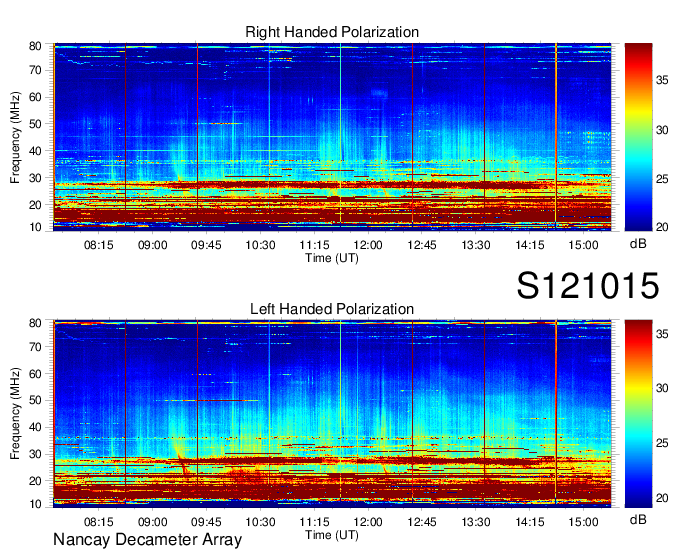
Task: Click the 20 value on Right Handed color bar
Action: click(x=662, y=227)
